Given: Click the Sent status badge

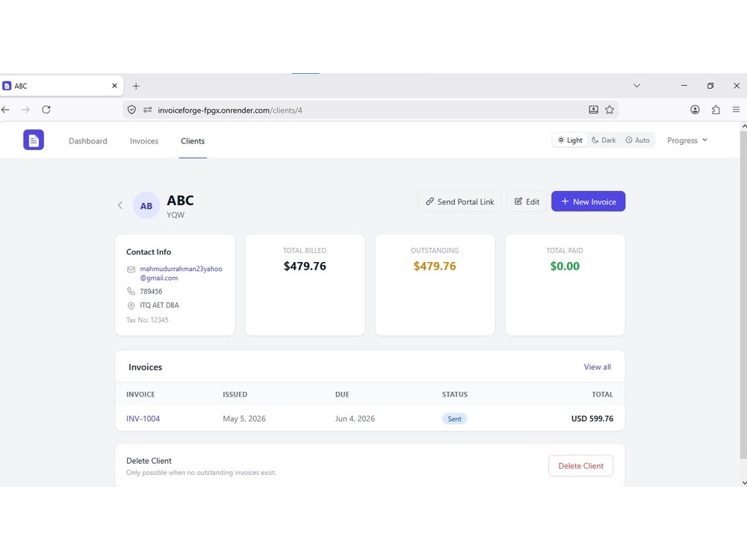Looking at the screenshot, I should (x=454, y=419).
